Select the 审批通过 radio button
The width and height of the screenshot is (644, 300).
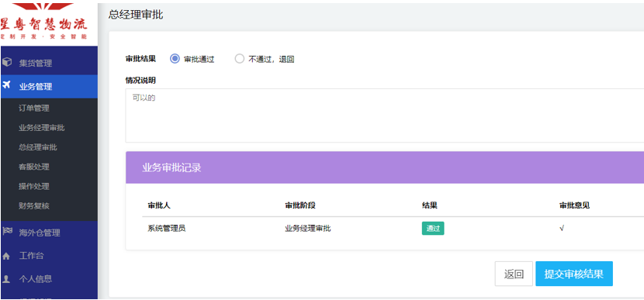point(175,59)
